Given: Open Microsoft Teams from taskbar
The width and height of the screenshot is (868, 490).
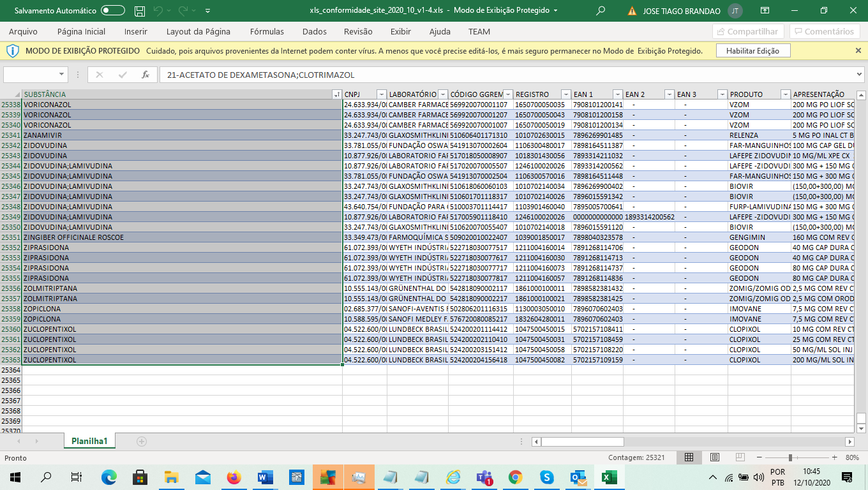Looking at the screenshot, I should pyautogui.click(x=484, y=477).
